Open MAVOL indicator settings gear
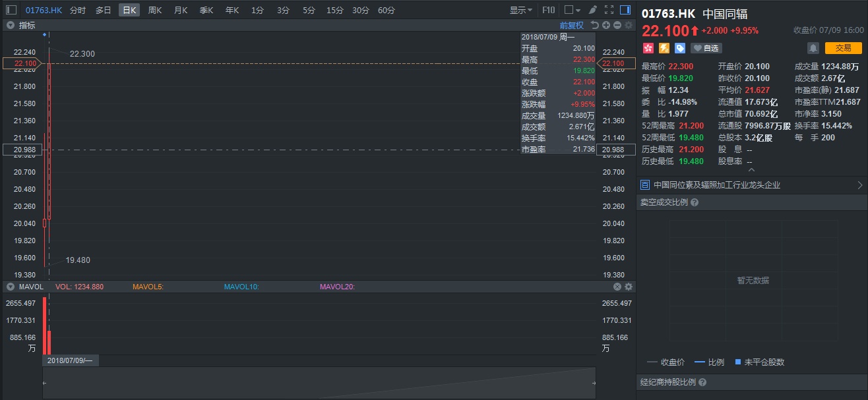 pos(629,287)
